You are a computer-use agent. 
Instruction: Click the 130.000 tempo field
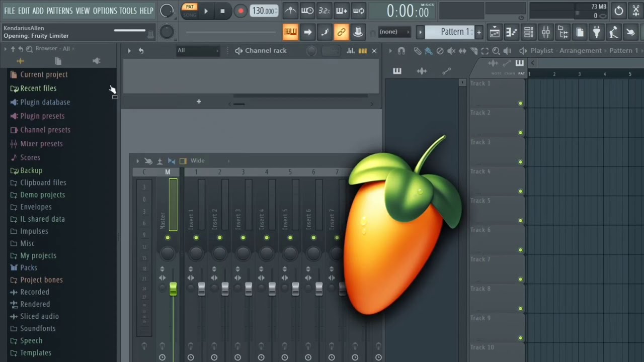coord(264,11)
